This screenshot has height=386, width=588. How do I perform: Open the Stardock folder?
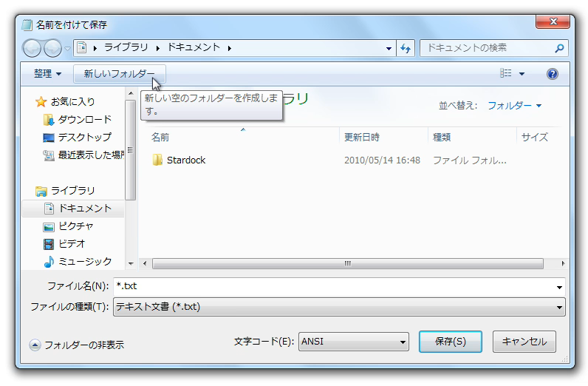coord(185,160)
